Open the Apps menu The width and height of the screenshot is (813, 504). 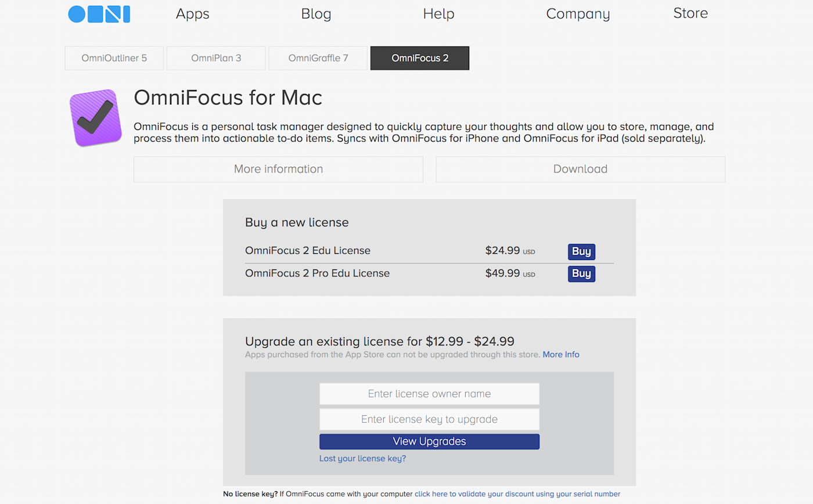coord(193,14)
